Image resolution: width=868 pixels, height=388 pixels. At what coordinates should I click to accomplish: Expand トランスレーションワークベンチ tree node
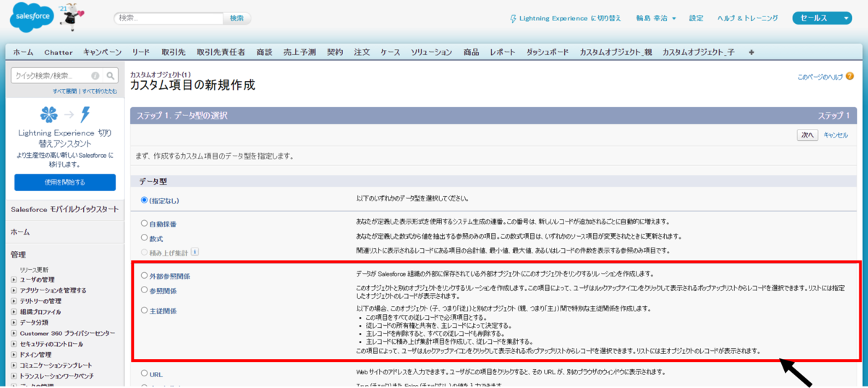(14, 376)
